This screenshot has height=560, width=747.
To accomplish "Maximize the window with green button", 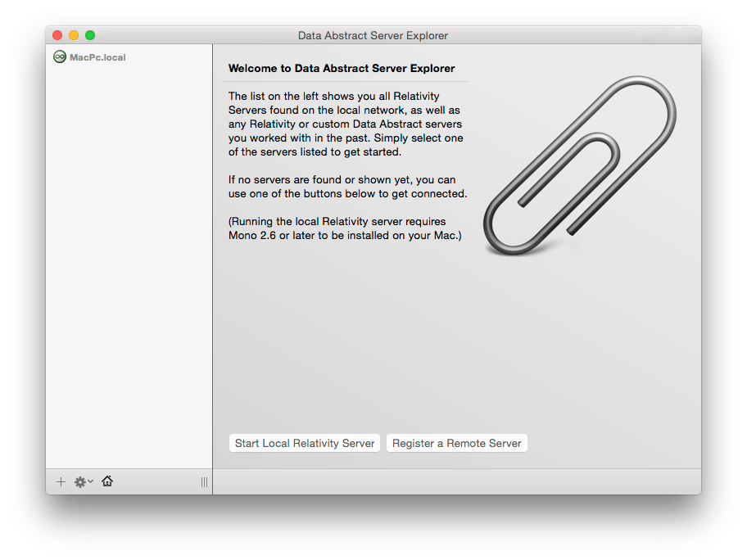I will click(x=90, y=35).
